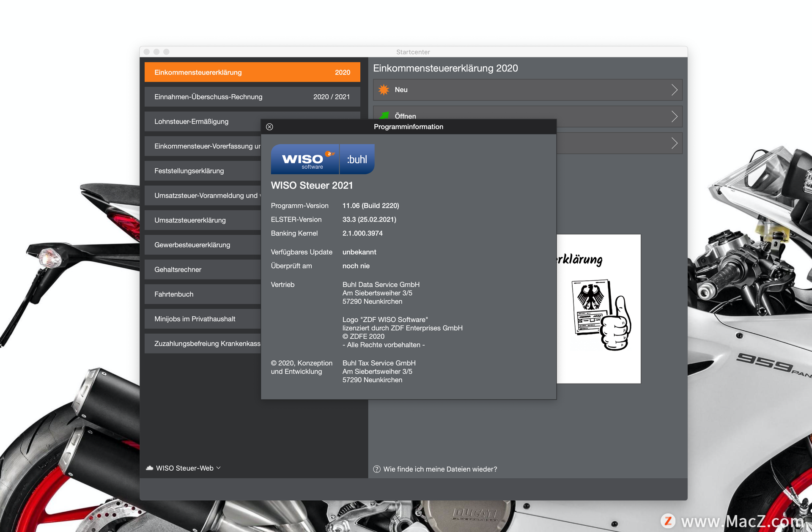Image resolution: width=812 pixels, height=532 pixels.
Task: Click the green Öffnen arrow icon
Action: (x=384, y=115)
